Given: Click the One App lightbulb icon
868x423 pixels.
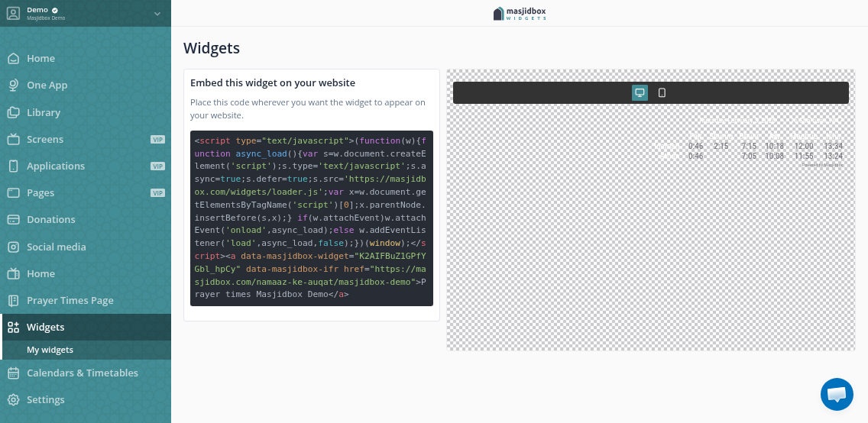Looking at the screenshot, I should tap(13, 86).
